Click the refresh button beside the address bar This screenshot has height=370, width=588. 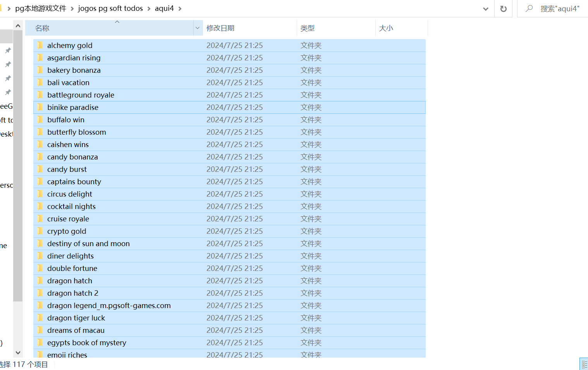coord(503,9)
